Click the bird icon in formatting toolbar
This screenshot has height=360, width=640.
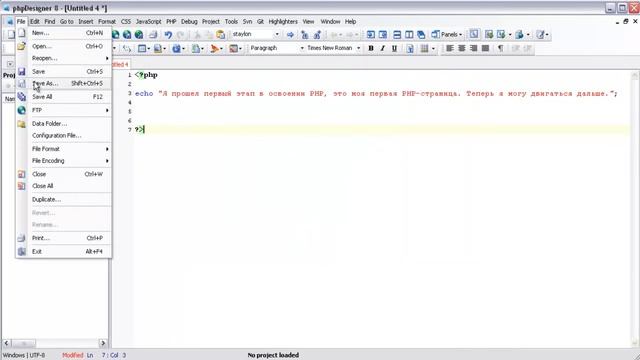[214, 49]
